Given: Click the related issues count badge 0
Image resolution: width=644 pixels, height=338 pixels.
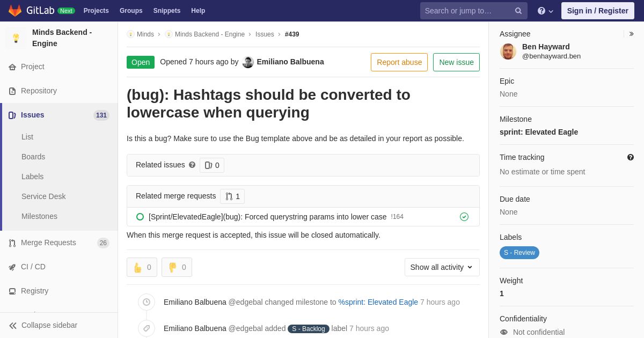Looking at the screenshot, I should tap(212, 165).
